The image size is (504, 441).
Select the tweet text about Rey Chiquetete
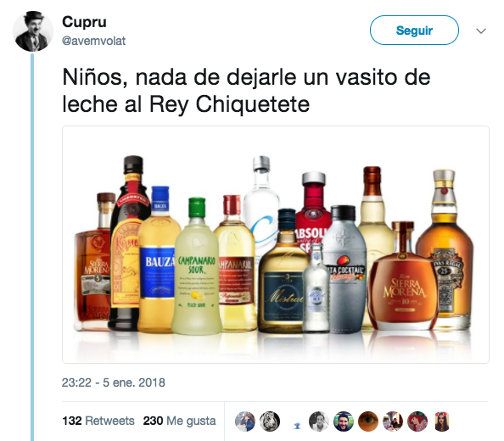[x=246, y=91]
